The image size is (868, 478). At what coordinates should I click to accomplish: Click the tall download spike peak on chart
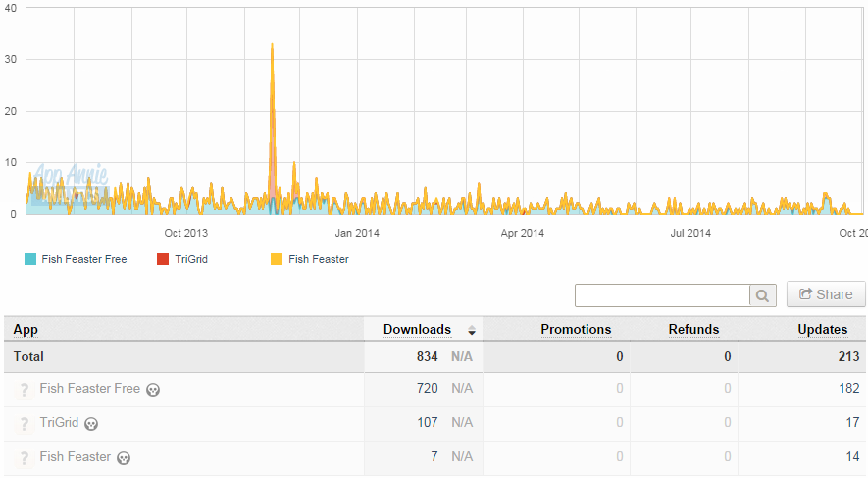[x=272, y=45]
